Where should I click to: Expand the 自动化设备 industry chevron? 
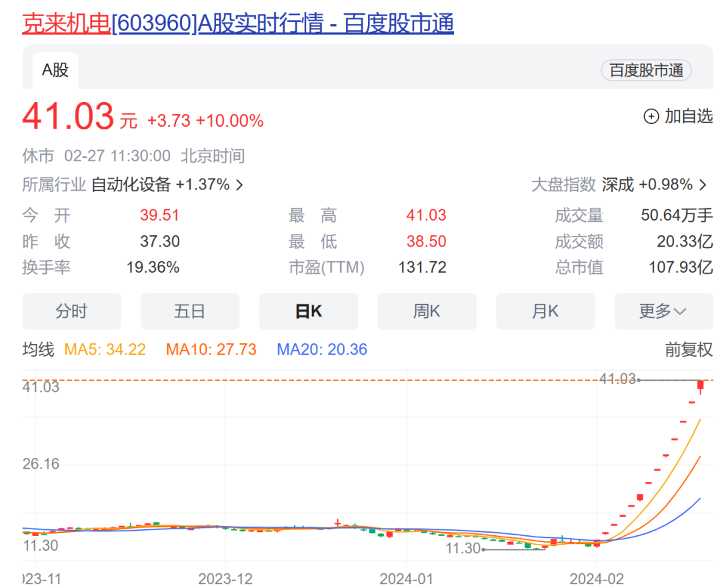240,185
